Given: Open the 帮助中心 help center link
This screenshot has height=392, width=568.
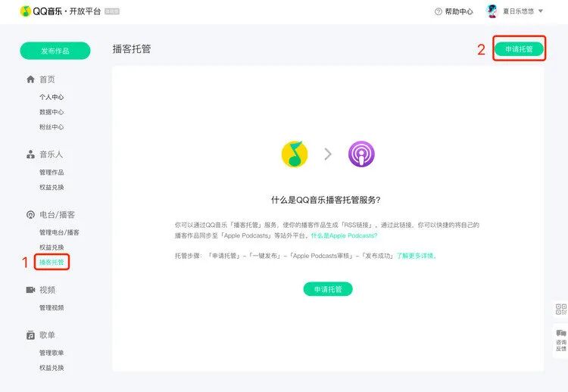Looking at the screenshot, I should (x=459, y=11).
